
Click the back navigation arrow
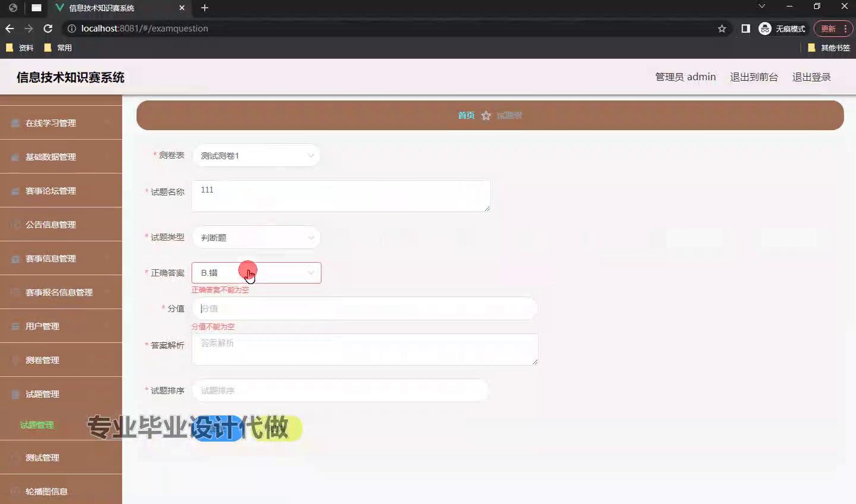tap(10, 29)
